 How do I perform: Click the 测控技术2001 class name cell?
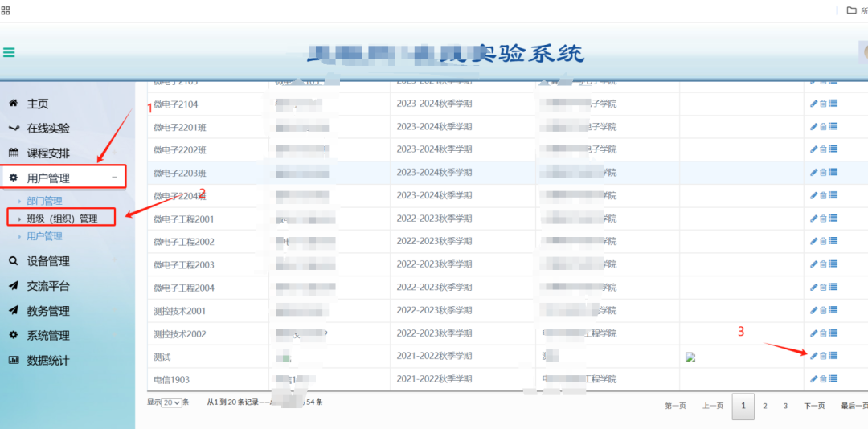[x=208, y=311]
